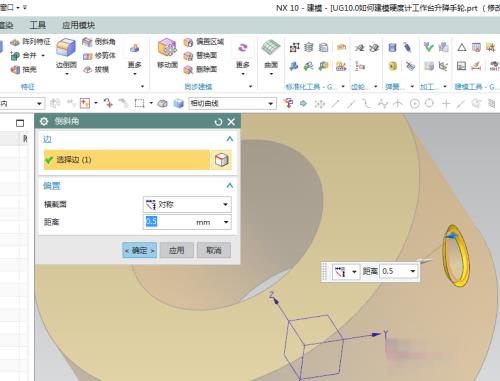Open the Application module tab
Viewport: 500px width, 381px height.
coord(79,25)
